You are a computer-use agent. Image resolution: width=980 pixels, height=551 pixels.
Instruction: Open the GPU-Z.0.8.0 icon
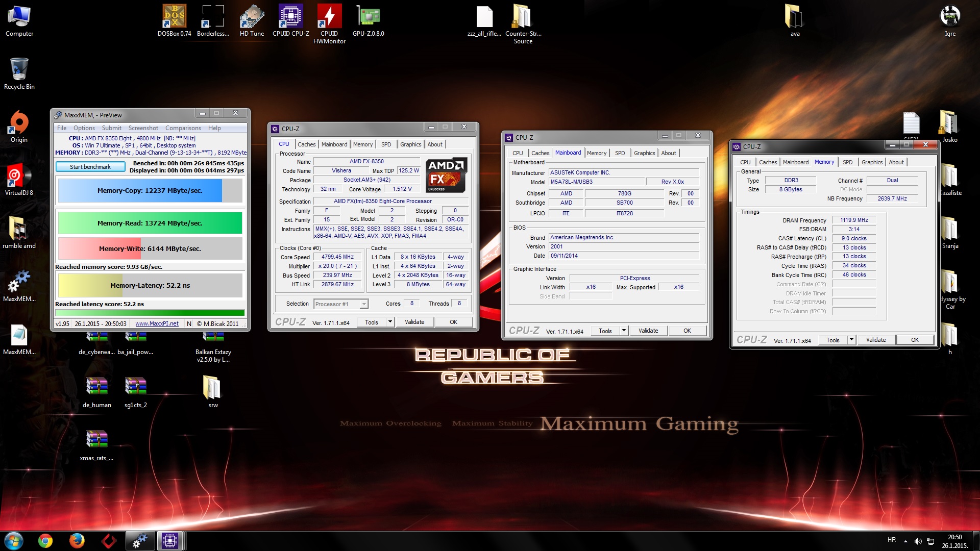click(369, 21)
